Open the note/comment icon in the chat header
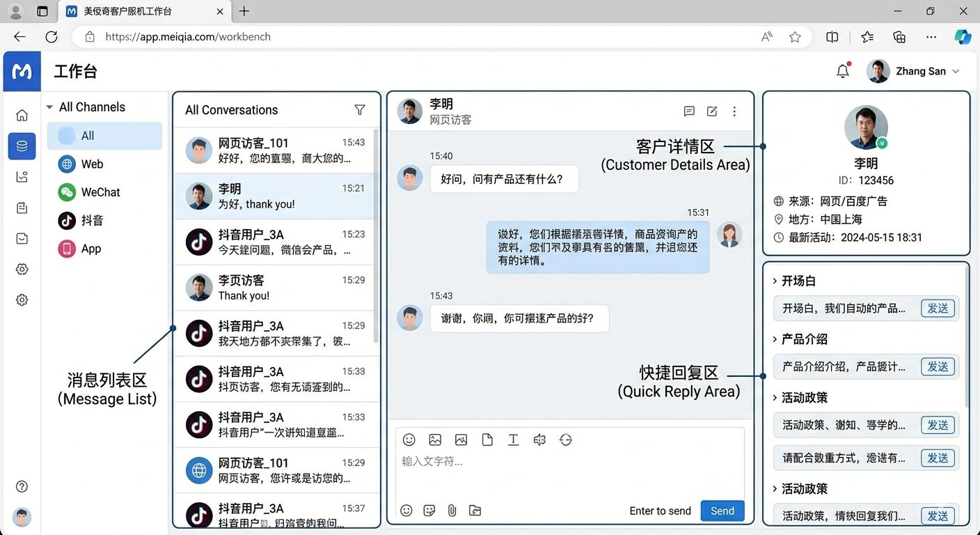 [x=689, y=111]
